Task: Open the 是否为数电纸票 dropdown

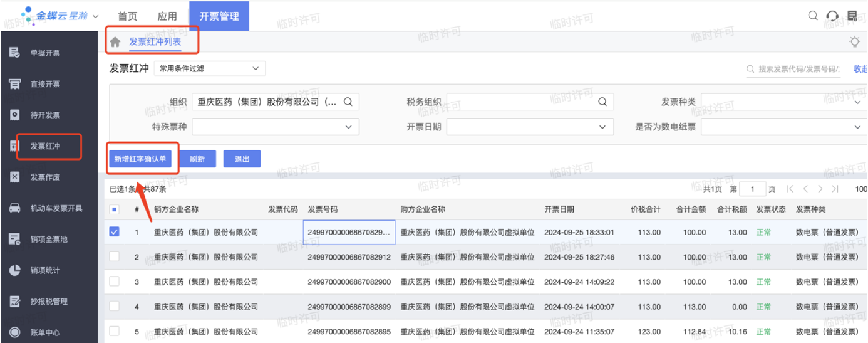Action: click(x=784, y=127)
